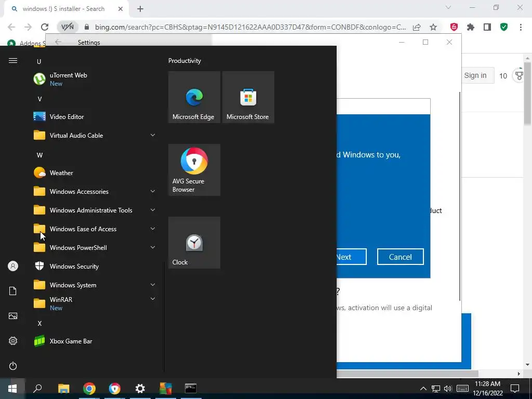Open Command Prompt taskbar icon
532x399 pixels.
191,389
